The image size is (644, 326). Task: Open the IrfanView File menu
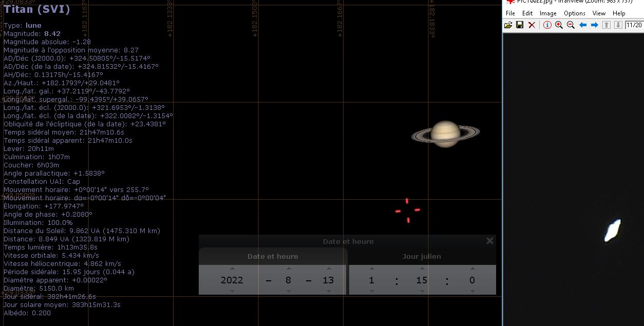(x=510, y=13)
